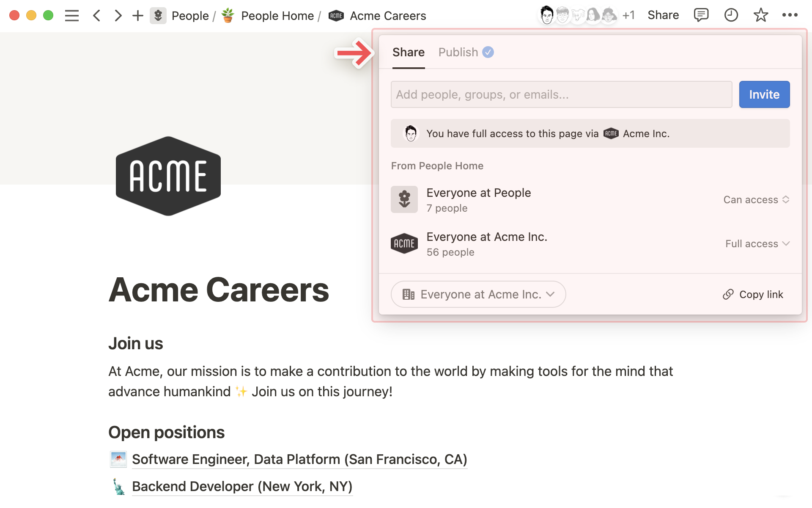Image resolution: width=812 pixels, height=508 pixels.
Task: Click the Acme Careers page icon
Action: [x=335, y=15]
